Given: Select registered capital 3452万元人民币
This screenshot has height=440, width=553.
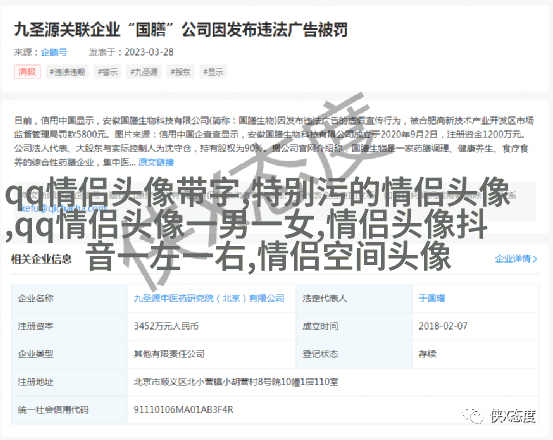Looking at the screenshot, I should [x=166, y=326].
